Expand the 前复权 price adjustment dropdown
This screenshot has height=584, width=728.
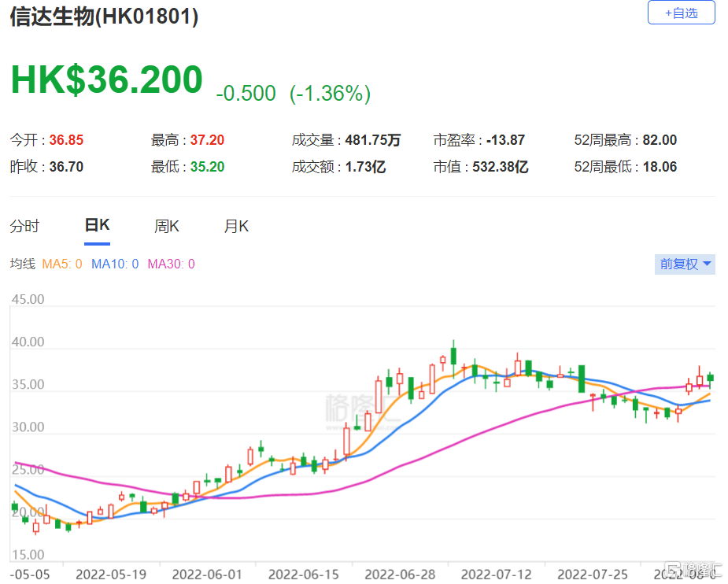685,264
